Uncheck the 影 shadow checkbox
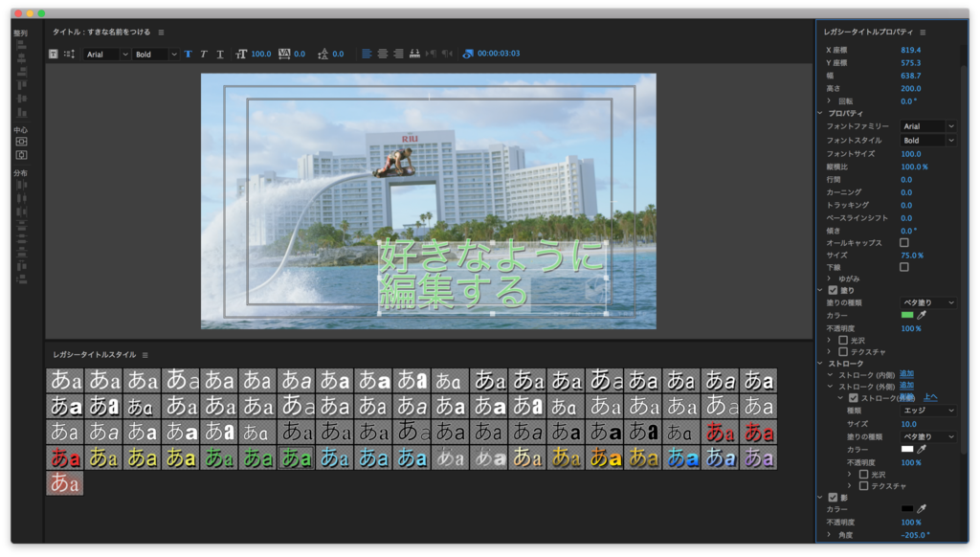The width and height of the screenshot is (980, 557). (833, 498)
